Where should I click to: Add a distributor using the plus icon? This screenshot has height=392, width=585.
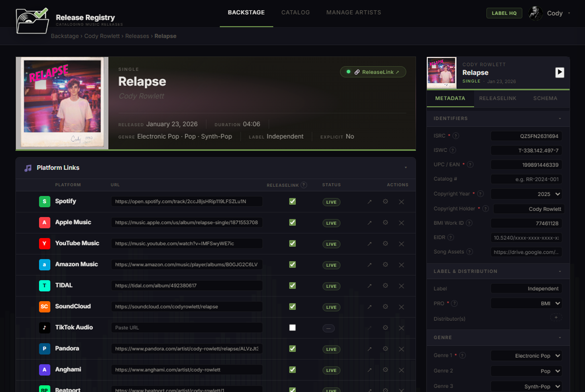[556, 317]
